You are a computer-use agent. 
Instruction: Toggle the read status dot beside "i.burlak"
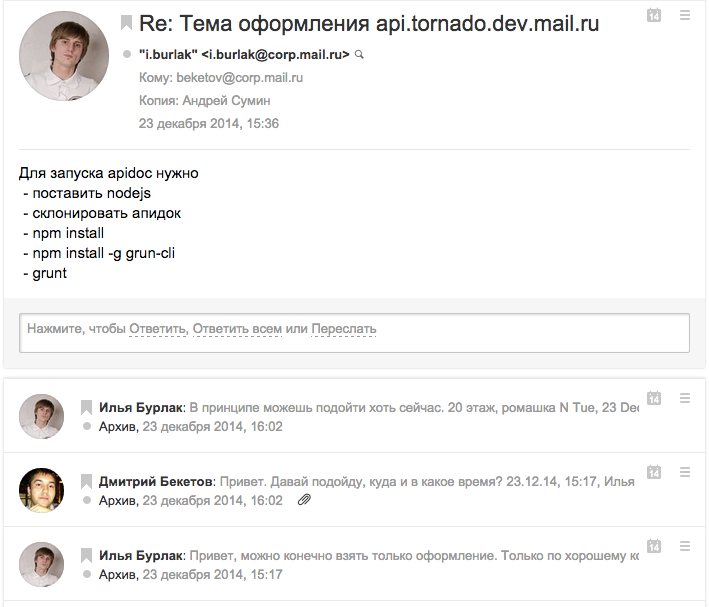[x=126, y=54]
